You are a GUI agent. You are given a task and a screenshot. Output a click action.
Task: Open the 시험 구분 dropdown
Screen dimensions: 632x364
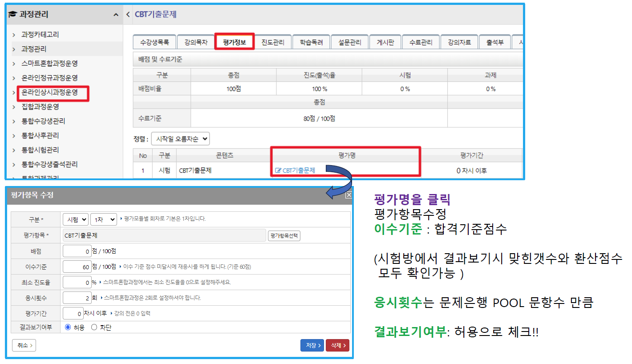pyautogui.click(x=76, y=219)
